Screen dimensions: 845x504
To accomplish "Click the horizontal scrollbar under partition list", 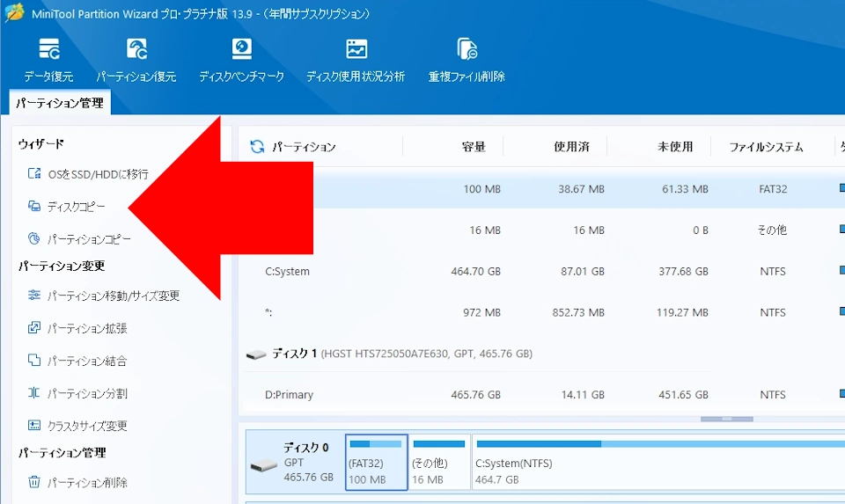I will coord(726,419).
